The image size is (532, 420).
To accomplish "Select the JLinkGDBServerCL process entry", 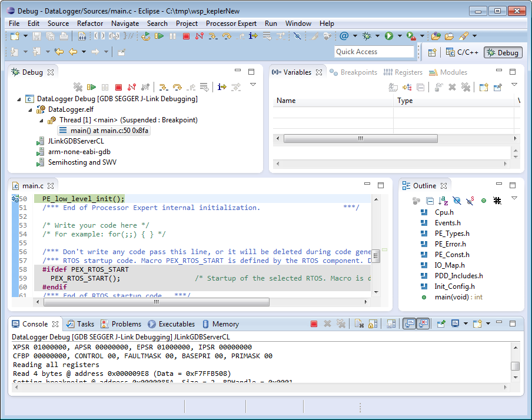I will click(x=75, y=141).
